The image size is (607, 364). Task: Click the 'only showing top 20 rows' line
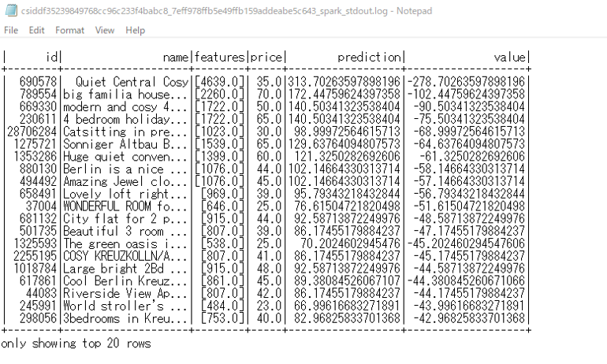75,344
